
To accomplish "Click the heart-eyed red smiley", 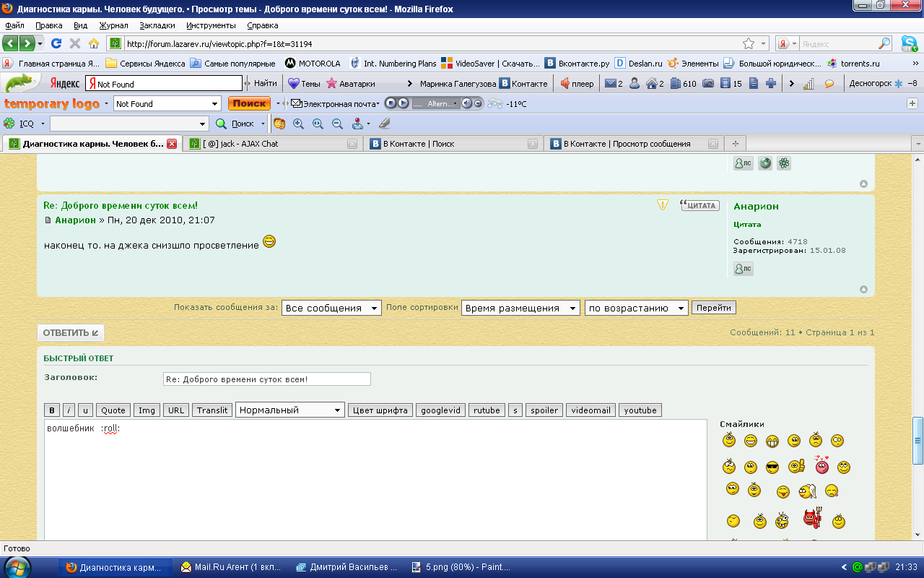I will (x=821, y=465).
